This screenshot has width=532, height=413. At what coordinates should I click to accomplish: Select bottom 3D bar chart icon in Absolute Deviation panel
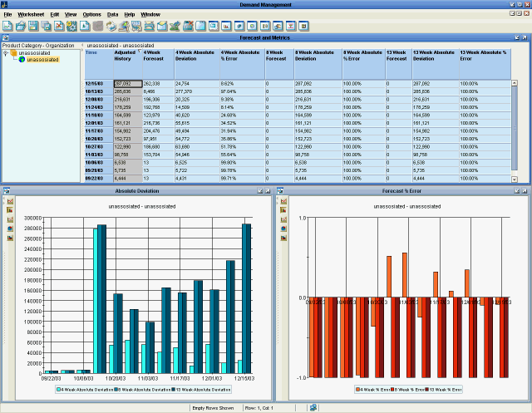click(10, 238)
